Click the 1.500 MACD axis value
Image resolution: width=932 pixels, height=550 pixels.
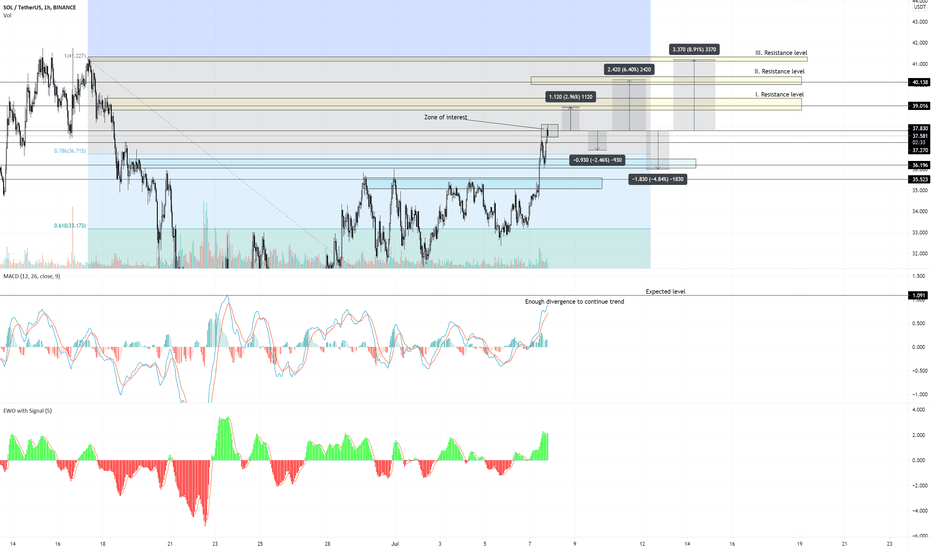[x=918, y=276]
